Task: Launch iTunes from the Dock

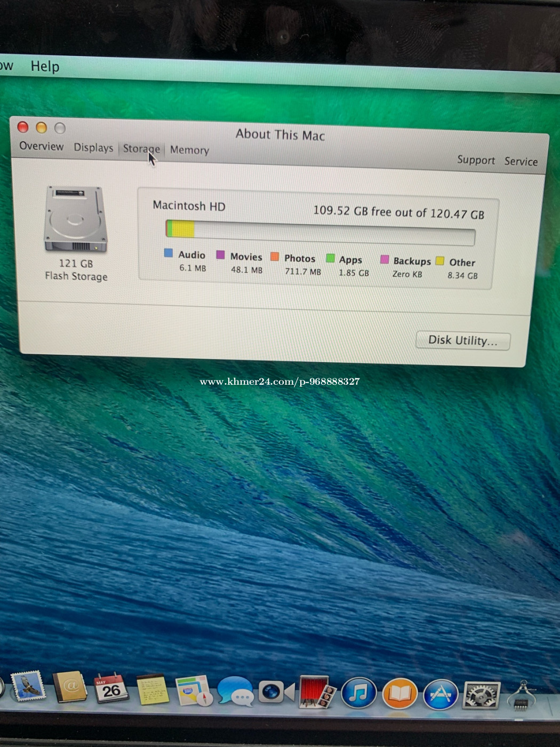Action: [358, 693]
